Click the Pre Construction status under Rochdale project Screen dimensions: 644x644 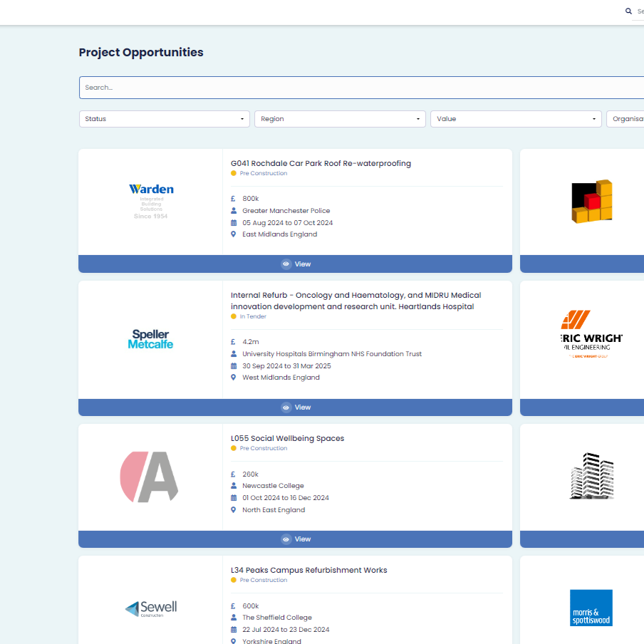tap(264, 173)
